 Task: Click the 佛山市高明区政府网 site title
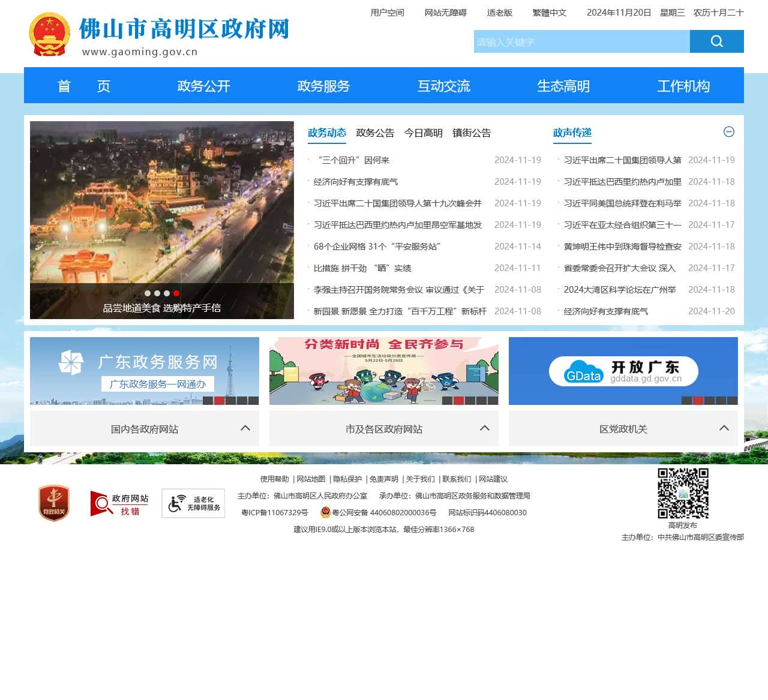coord(184,29)
